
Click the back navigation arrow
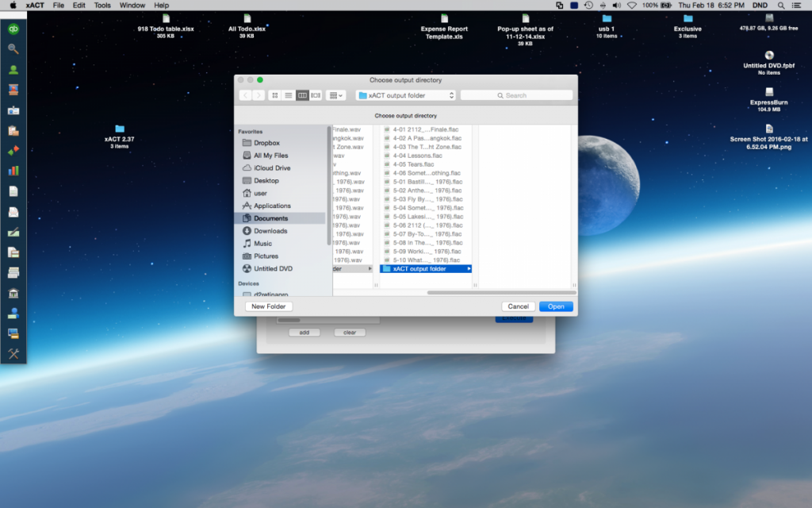pyautogui.click(x=245, y=95)
